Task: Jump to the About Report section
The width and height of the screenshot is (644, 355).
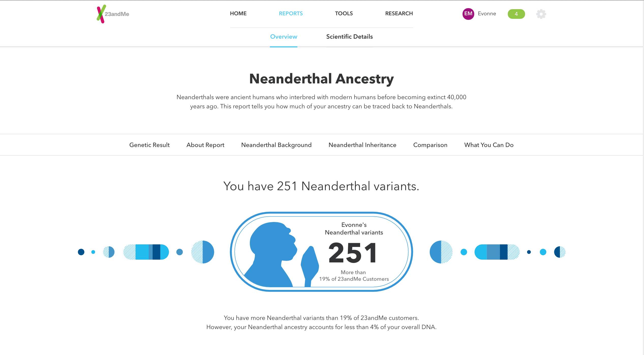Action: pos(205,145)
